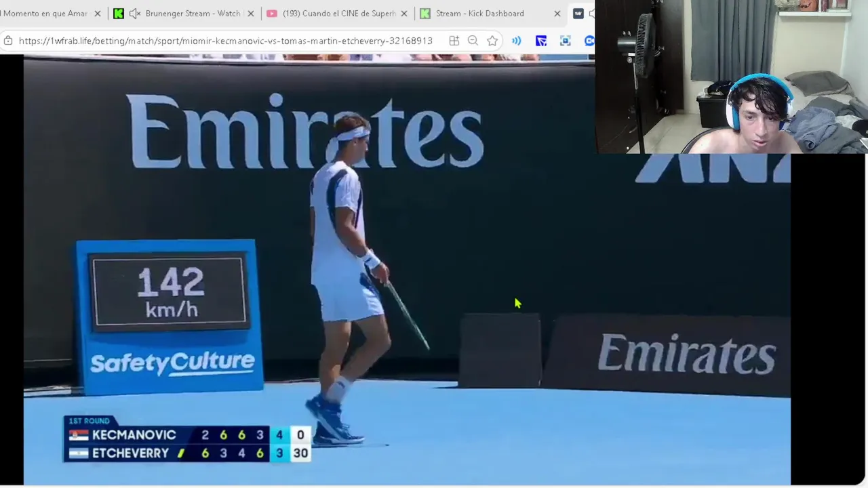Open the install app icon in address bar
868x488 pixels.
pyautogui.click(x=454, y=41)
